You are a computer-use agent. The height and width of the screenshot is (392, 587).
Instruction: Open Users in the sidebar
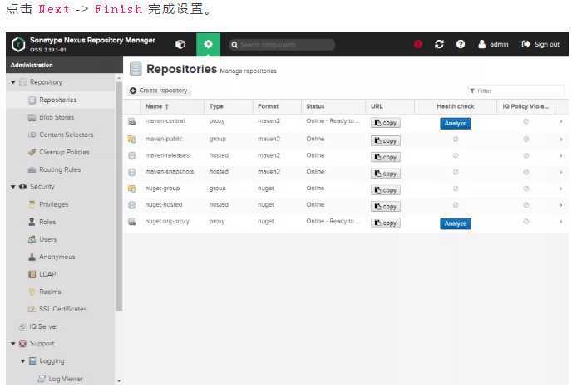coord(48,239)
